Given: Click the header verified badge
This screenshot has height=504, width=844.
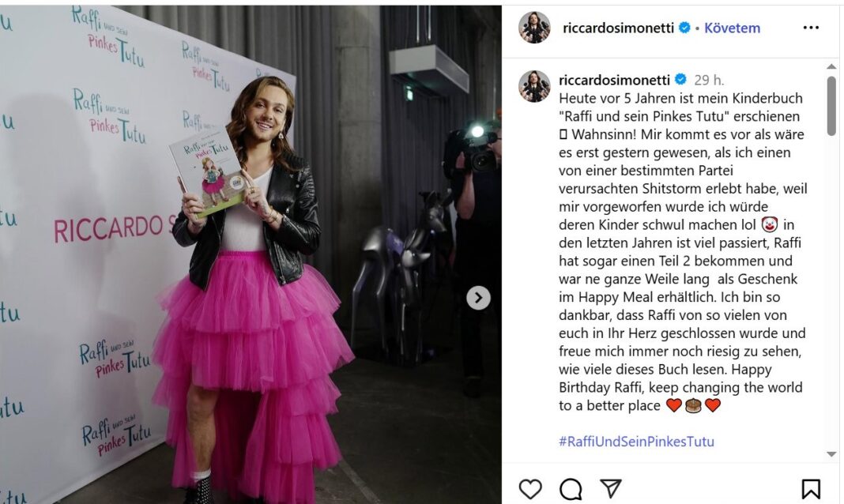Looking at the screenshot, I should click(684, 28).
